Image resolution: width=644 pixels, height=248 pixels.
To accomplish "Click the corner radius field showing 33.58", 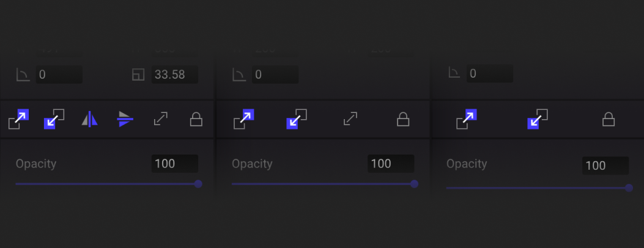I will tap(176, 75).
